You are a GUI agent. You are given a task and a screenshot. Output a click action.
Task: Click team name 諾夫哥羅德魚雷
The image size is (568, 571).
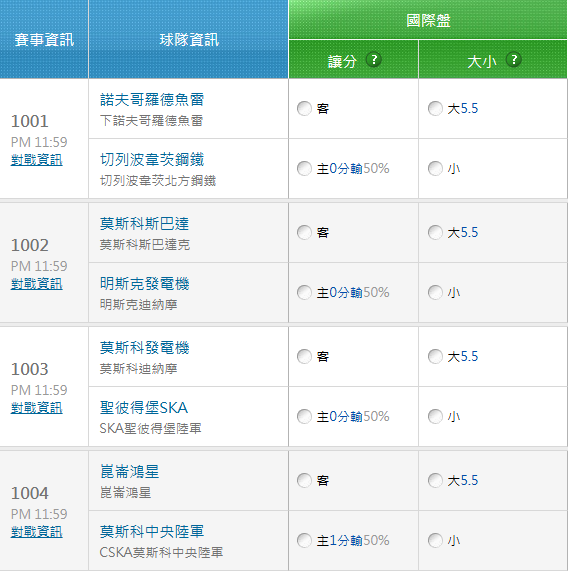coord(152,100)
